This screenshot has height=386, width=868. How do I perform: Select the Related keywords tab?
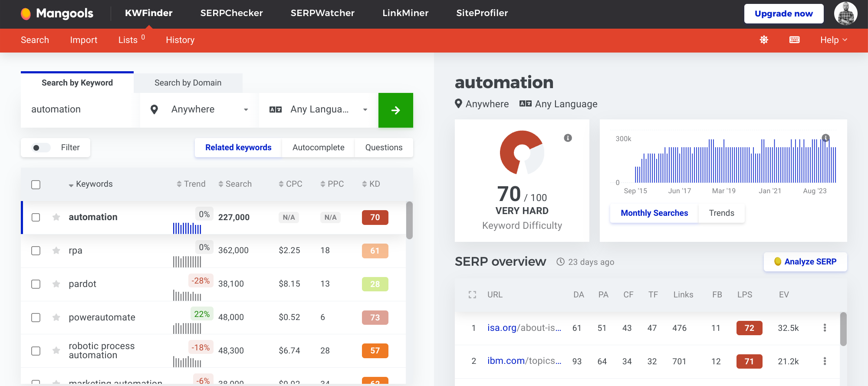tap(238, 148)
